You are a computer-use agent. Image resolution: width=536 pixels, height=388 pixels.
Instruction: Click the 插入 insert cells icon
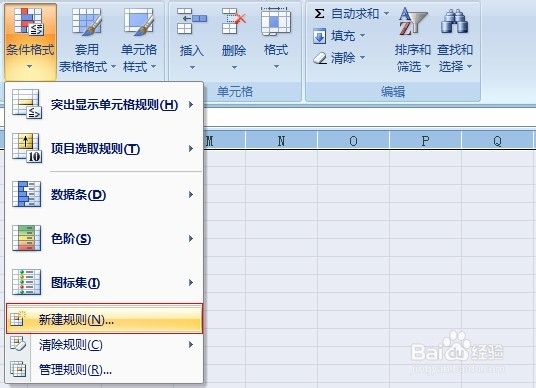(192, 21)
